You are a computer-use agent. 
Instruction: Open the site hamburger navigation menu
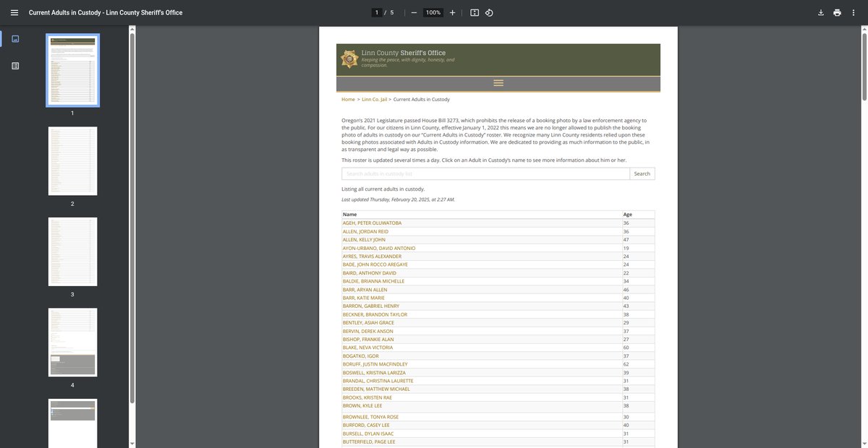pyautogui.click(x=498, y=83)
